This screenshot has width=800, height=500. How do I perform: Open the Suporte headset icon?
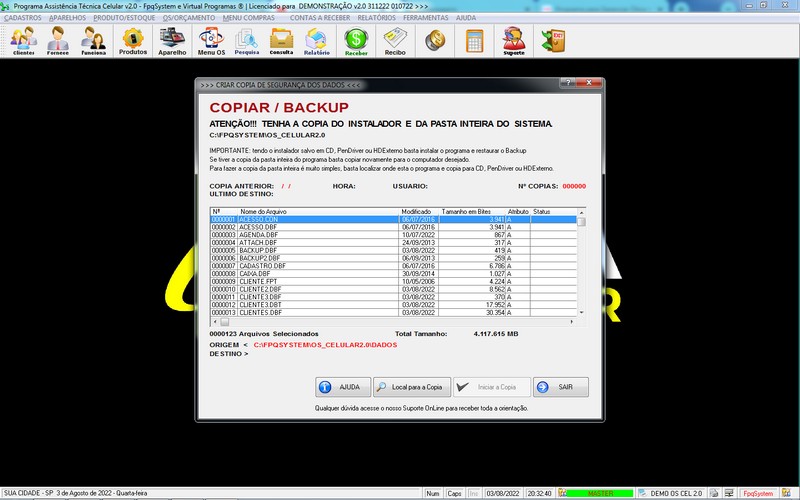(x=514, y=41)
